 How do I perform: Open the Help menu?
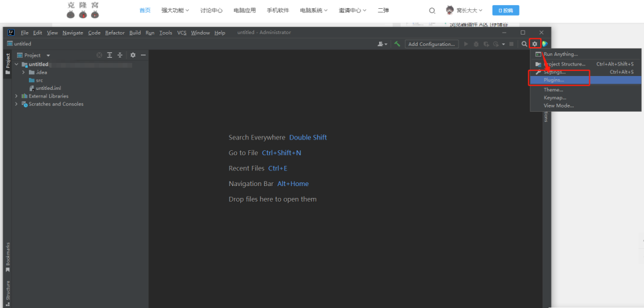click(x=219, y=33)
